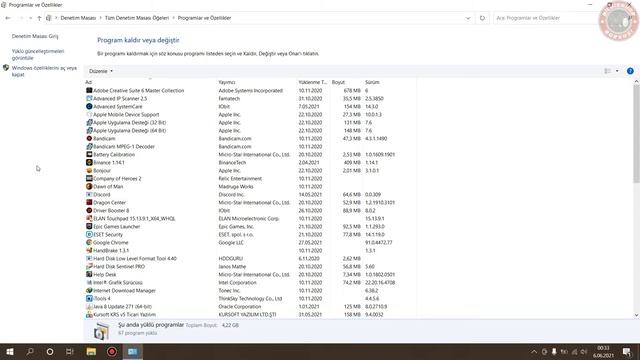Click the scroll down arrow of program list

click(x=636, y=315)
